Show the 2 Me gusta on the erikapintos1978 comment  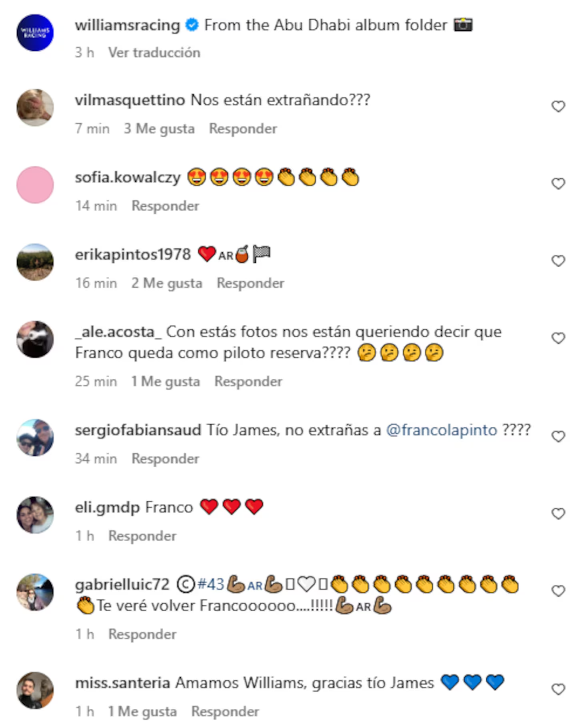[x=167, y=283]
